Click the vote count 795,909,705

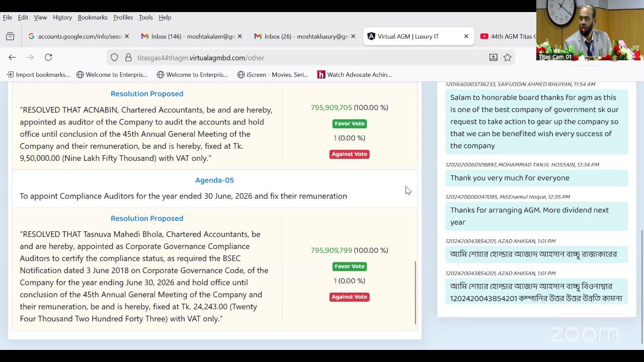click(x=331, y=108)
